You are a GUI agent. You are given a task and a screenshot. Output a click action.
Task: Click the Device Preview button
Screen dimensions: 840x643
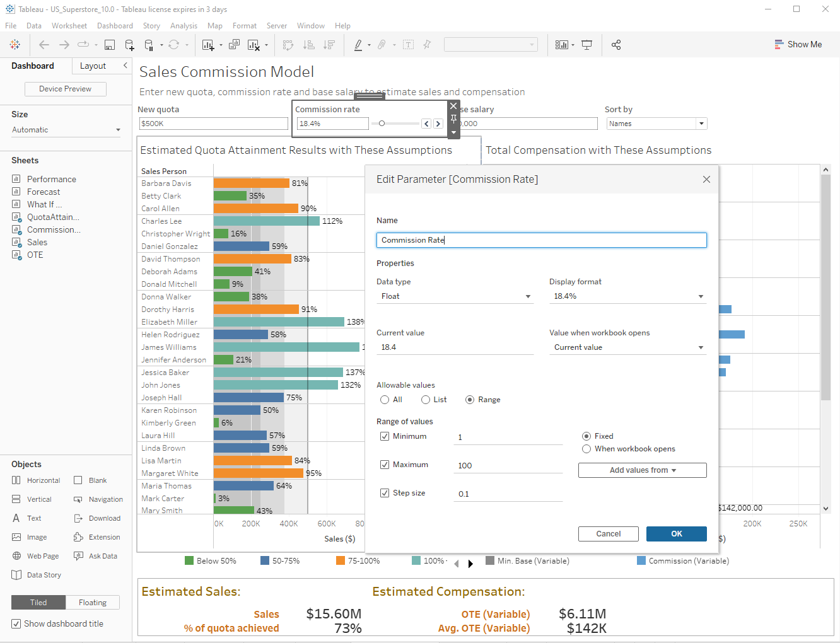[65, 89]
